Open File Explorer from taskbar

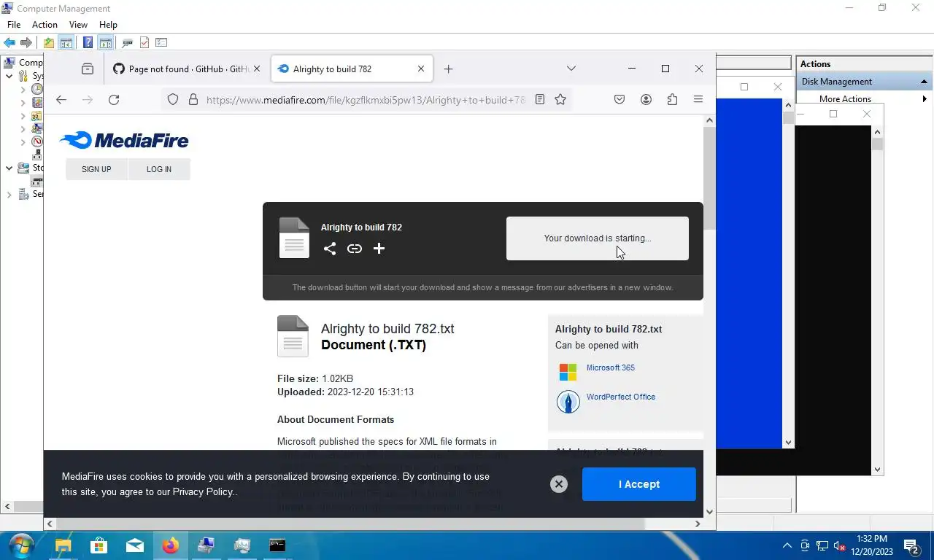[x=63, y=545]
